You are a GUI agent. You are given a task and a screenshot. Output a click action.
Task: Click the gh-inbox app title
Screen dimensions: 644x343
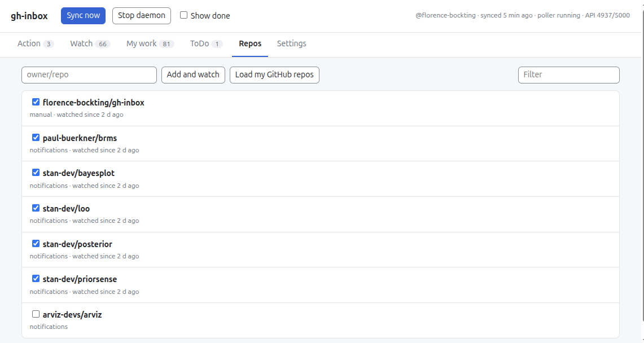29,16
